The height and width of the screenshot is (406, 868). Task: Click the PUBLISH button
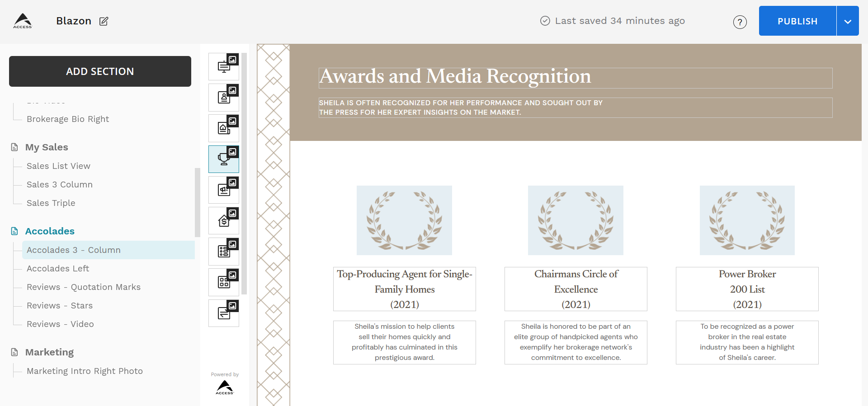797,21
